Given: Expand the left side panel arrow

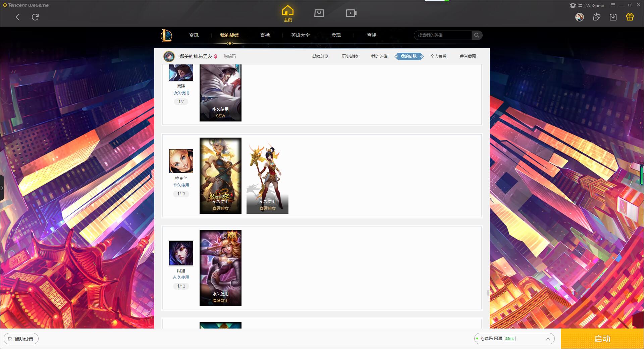Looking at the screenshot, I should (2, 188).
